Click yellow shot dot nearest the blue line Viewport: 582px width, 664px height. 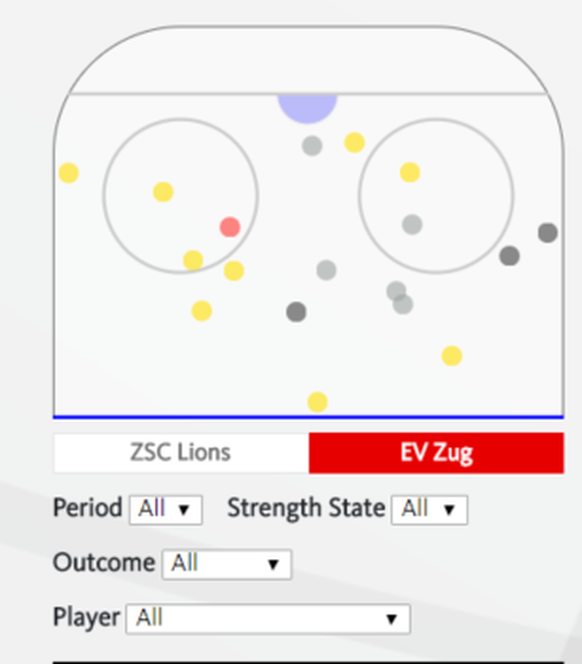tap(317, 402)
